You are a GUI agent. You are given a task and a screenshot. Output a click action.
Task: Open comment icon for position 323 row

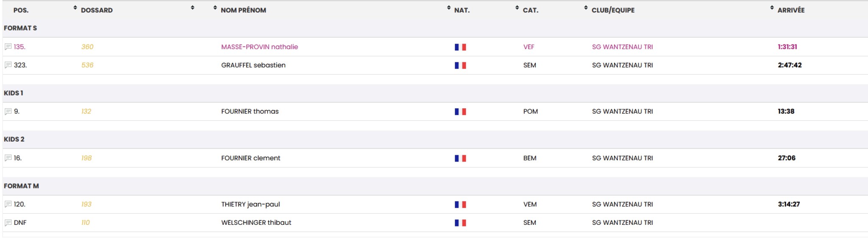point(8,65)
